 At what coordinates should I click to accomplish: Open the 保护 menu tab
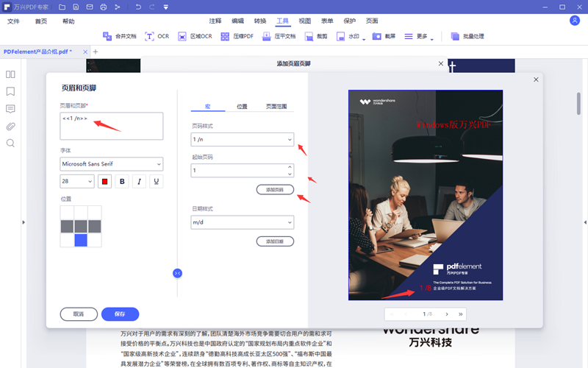click(x=349, y=21)
